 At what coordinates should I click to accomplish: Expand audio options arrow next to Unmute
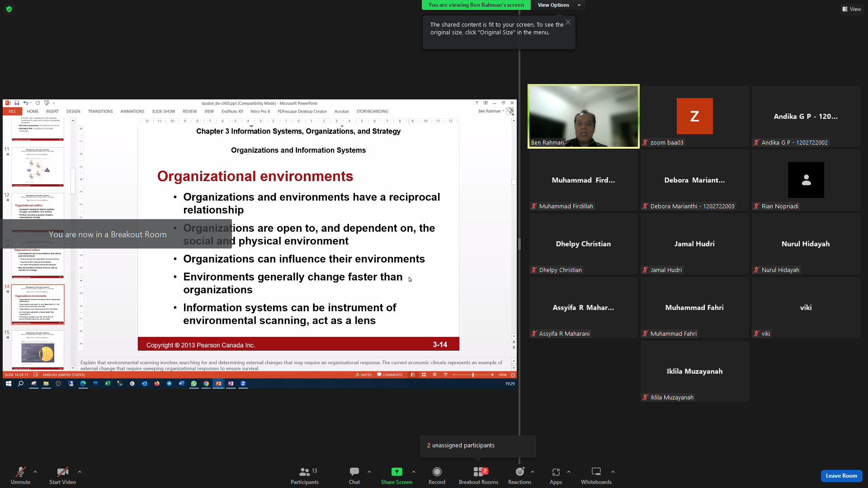[x=35, y=472]
